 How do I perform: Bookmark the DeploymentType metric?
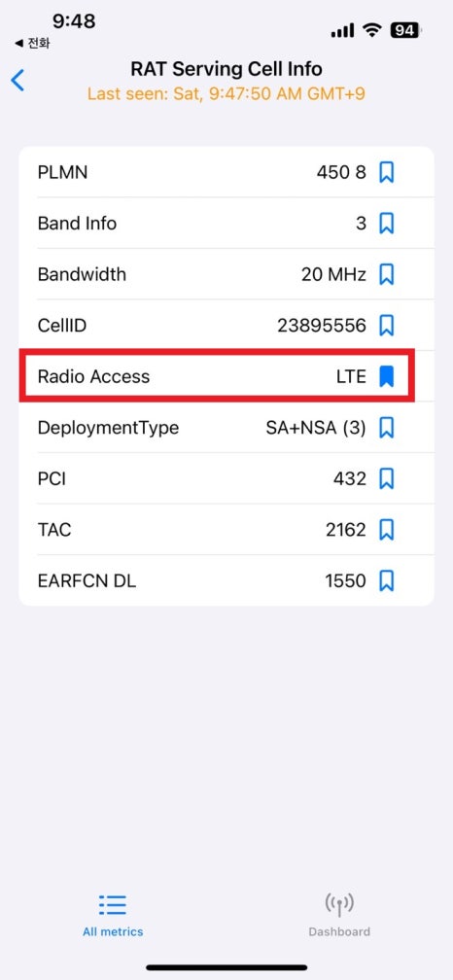[x=387, y=428]
